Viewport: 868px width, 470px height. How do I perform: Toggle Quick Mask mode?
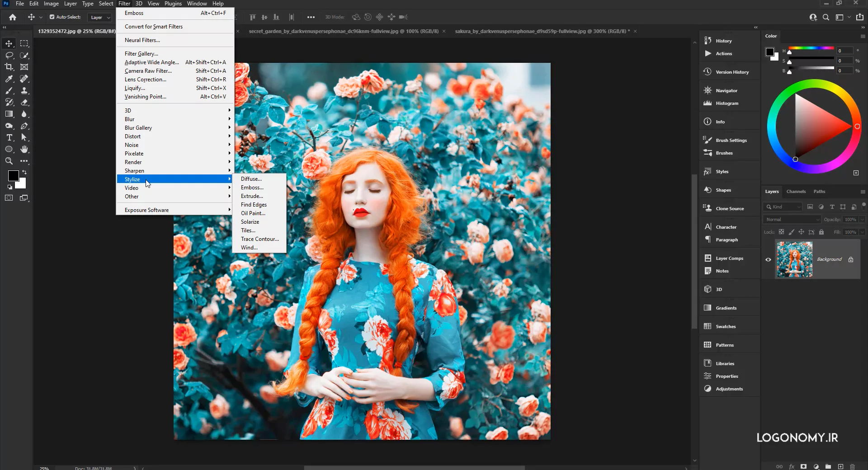point(9,198)
